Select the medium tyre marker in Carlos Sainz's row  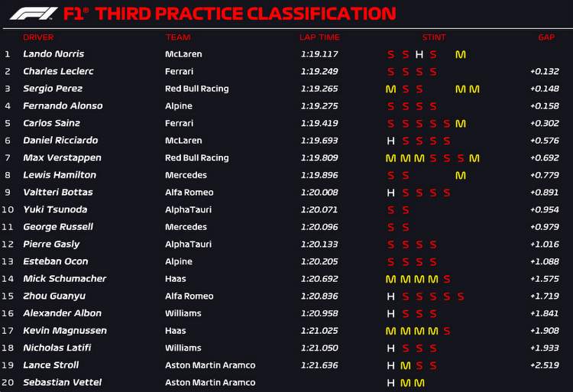coord(460,123)
